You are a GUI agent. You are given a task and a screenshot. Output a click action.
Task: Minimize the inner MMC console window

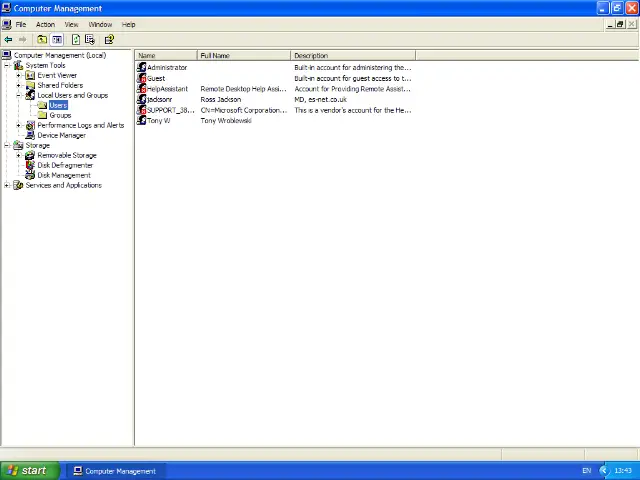[x=610, y=24]
